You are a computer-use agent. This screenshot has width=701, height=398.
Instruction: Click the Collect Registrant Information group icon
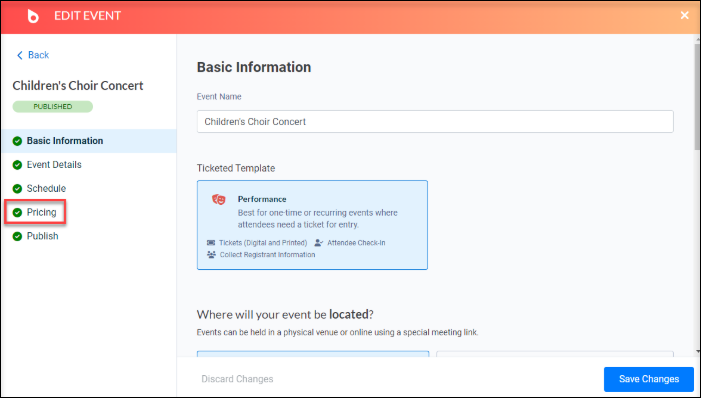point(211,255)
